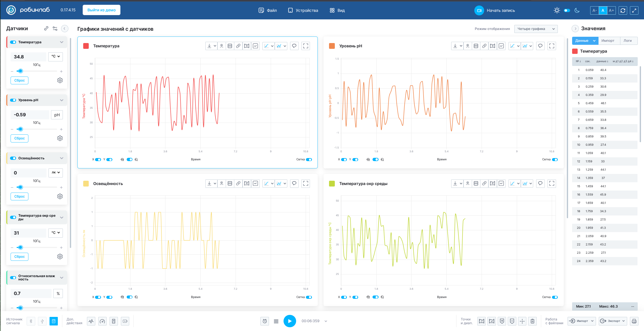Toggle the Уровень pH sensor switch
Viewport: 644px width, 331px height.
[x=13, y=100]
